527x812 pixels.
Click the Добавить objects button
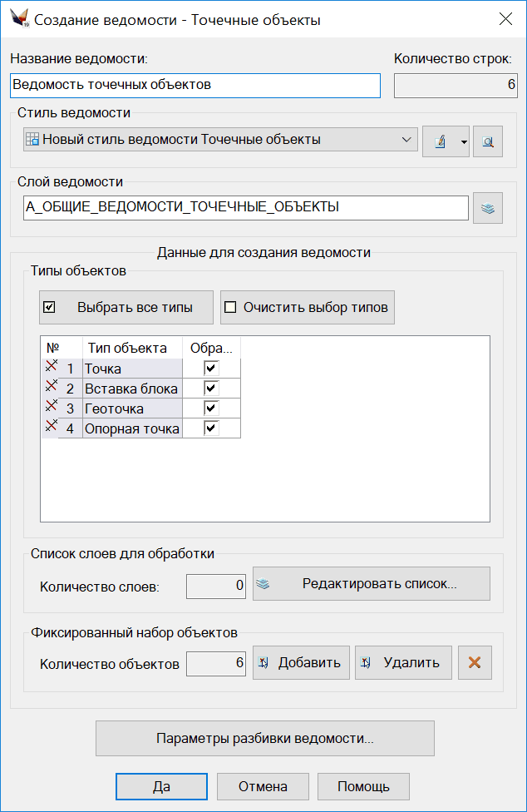point(301,663)
